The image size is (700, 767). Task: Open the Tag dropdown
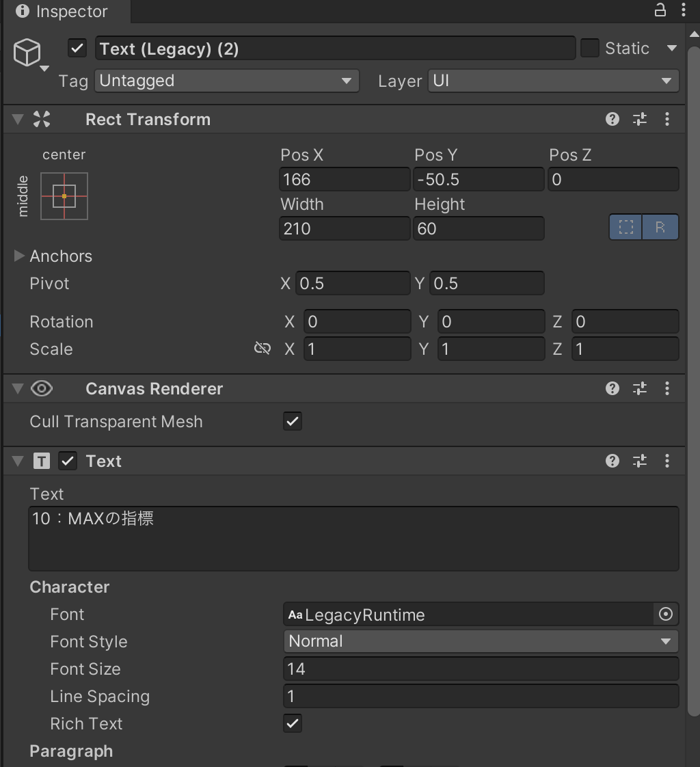[226, 81]
